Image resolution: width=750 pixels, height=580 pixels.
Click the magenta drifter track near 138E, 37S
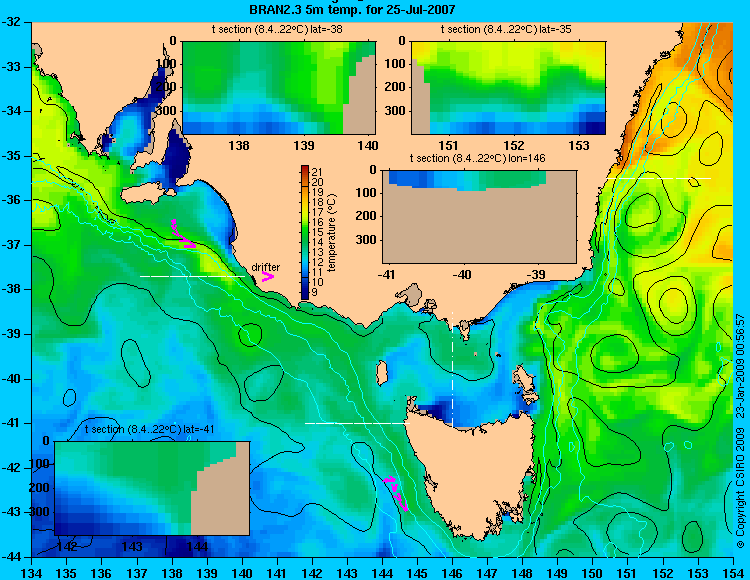coord(183,234)
